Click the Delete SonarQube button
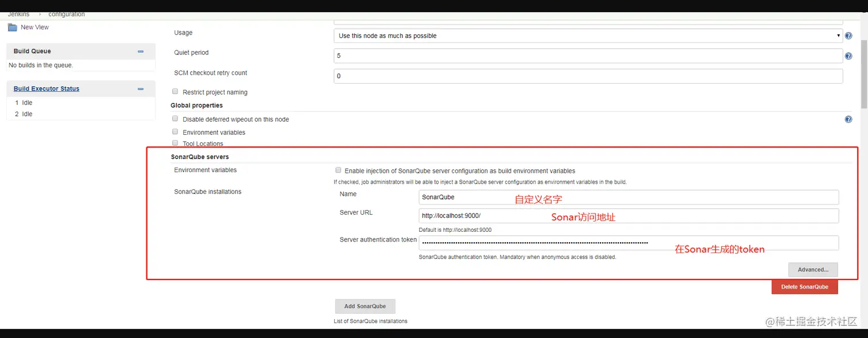 pos(804,287)
